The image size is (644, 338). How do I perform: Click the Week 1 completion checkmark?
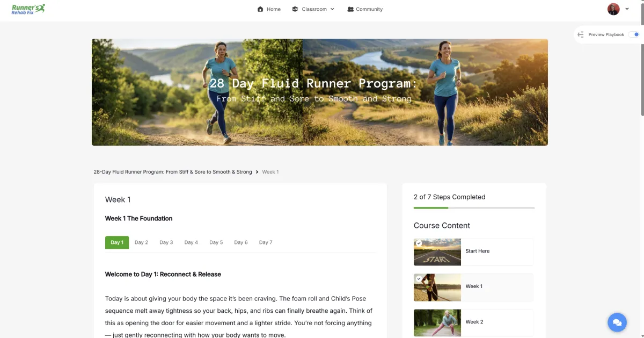pos(419,279)
